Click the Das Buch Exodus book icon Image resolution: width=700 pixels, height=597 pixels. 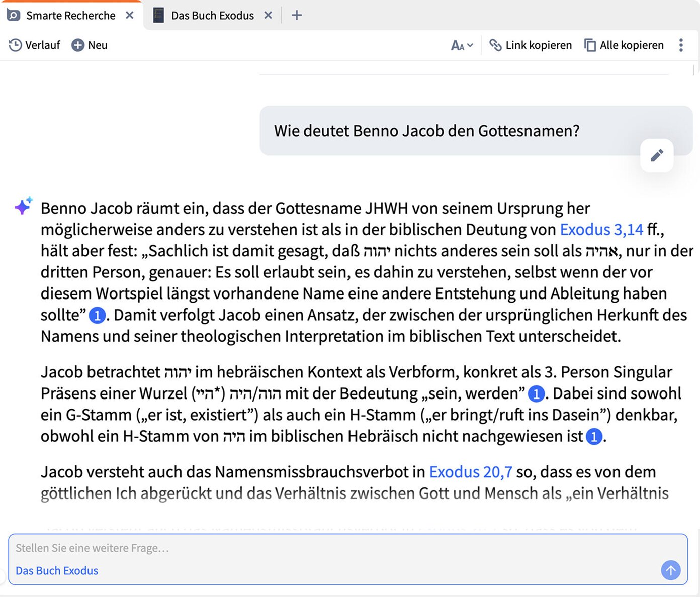pyautogui.click(x=158, y=15)
